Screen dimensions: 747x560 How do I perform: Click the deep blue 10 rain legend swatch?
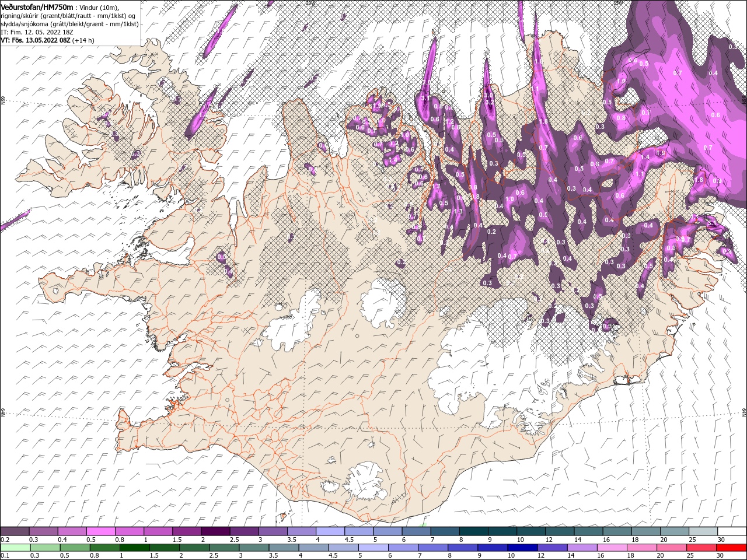pos(522,548)
